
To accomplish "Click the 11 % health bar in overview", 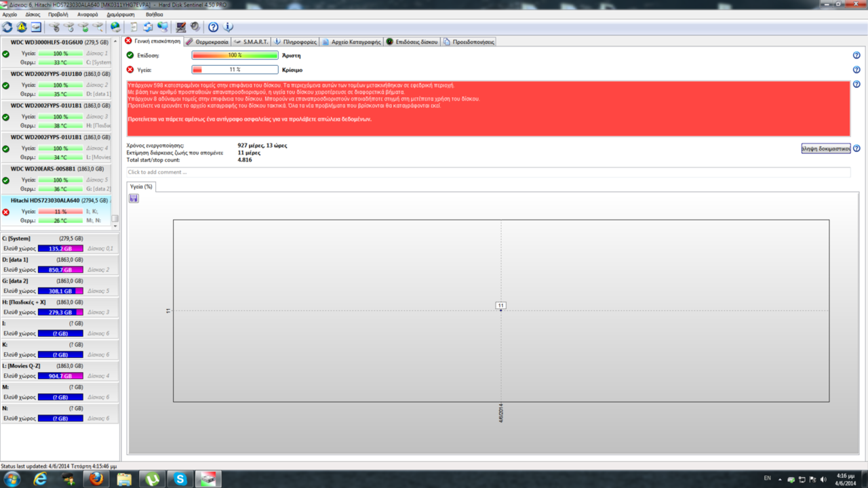I will point(235,70).
